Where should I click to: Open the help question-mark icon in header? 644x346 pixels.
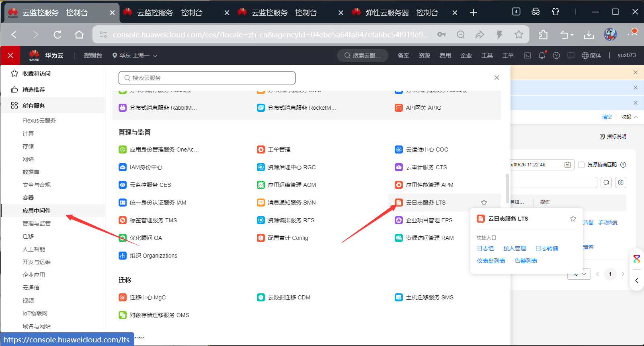(556, 55)
